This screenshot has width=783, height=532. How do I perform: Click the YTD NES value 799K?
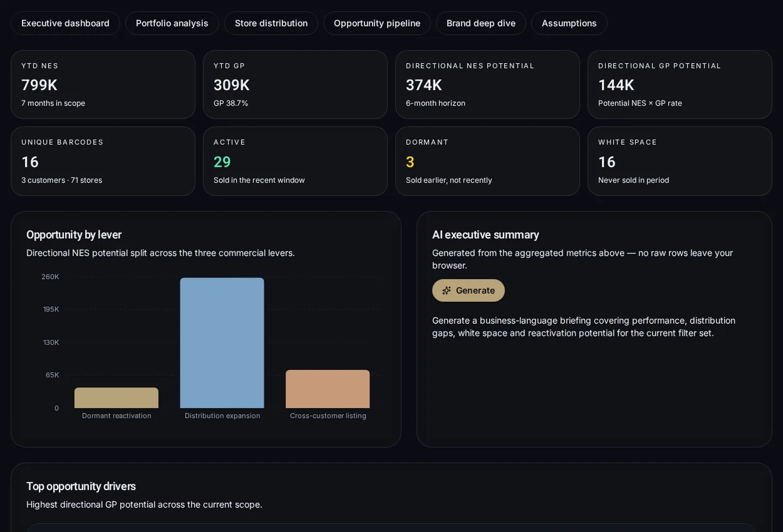pos(39,85)
